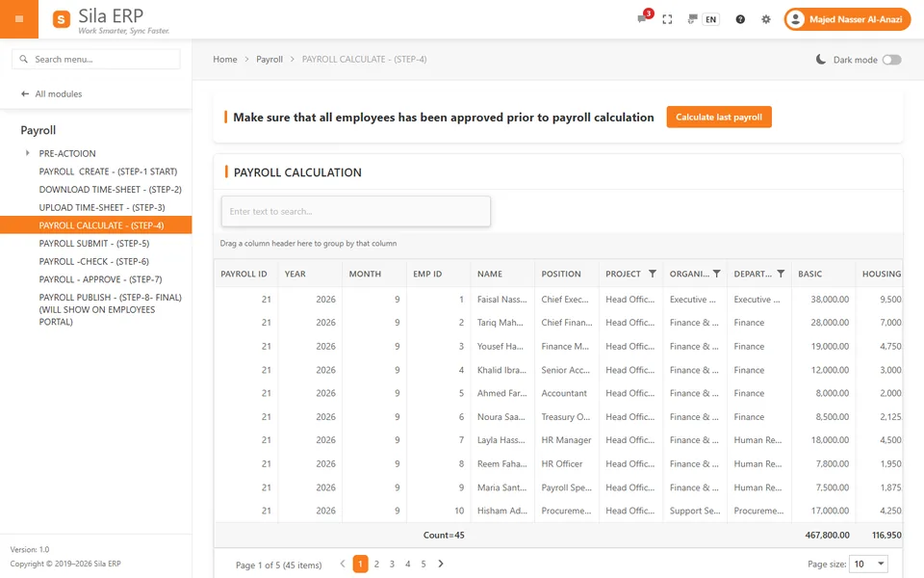Go to page 5 of the grid
The image size is (924, 578).
423,564
